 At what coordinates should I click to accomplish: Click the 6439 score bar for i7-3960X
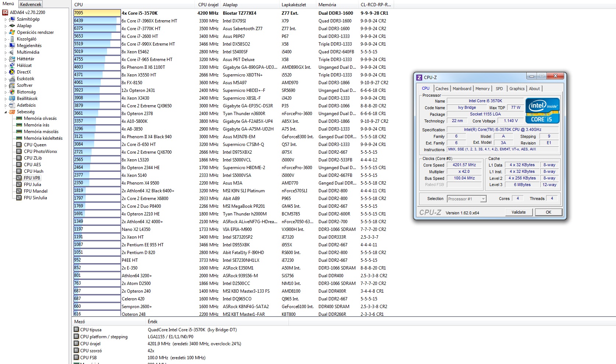point(97,21)
